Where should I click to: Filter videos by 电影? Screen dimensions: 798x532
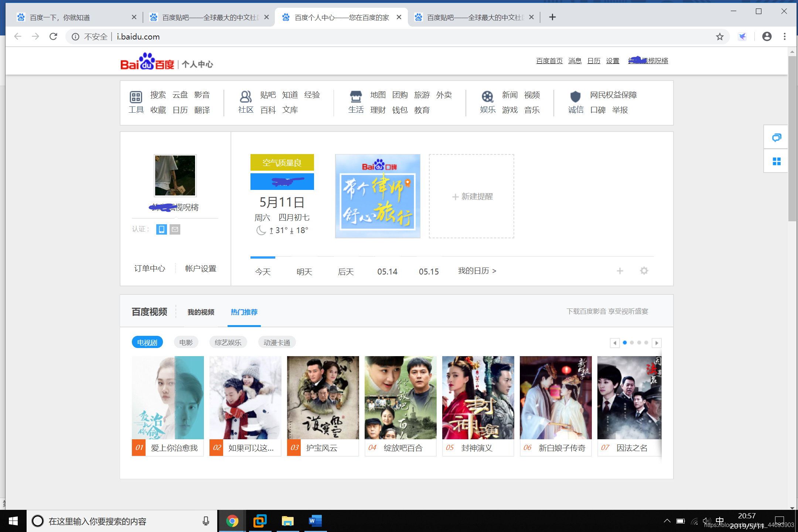coord(186,342)
